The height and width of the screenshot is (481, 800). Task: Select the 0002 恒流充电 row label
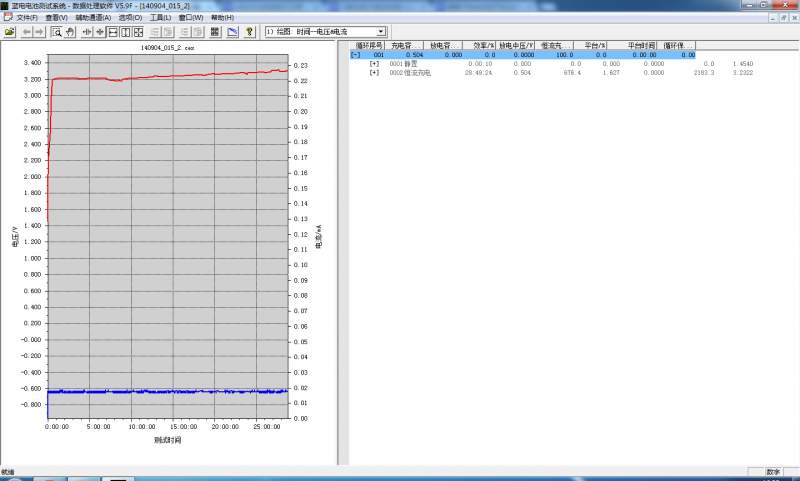pos(410,72)
